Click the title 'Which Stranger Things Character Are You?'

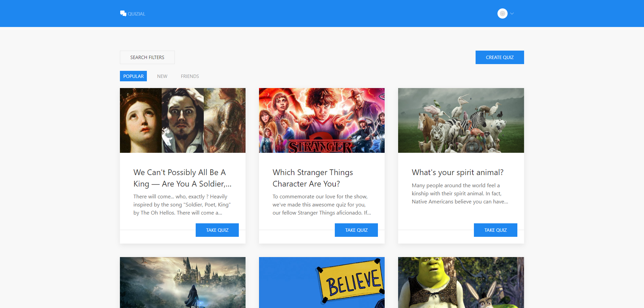point(313,178)
